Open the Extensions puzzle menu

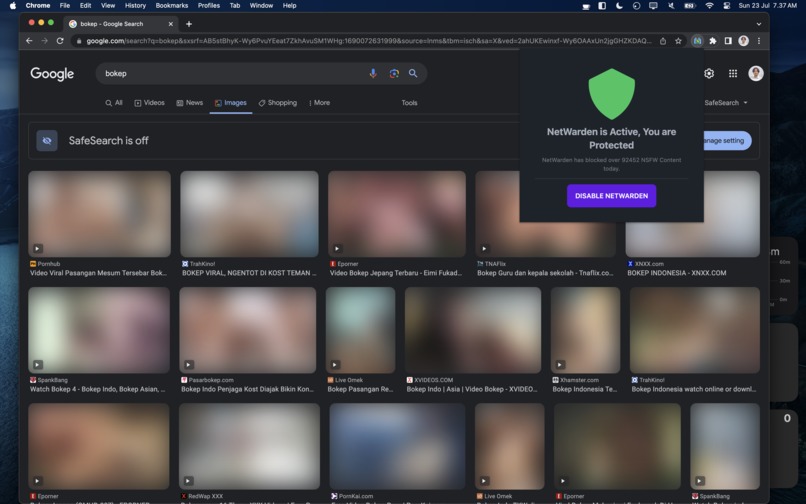pos(713,41)
